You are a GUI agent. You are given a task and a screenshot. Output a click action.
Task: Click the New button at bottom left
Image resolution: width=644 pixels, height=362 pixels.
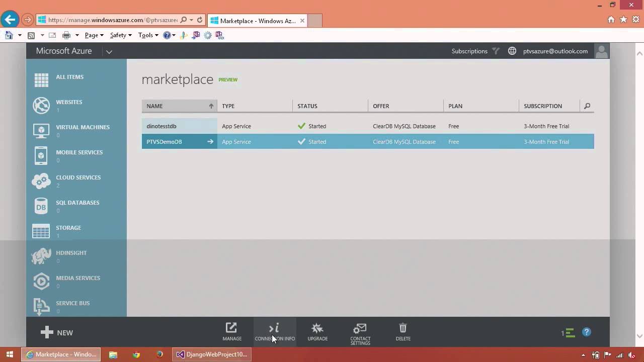click(x=57, y=332)
